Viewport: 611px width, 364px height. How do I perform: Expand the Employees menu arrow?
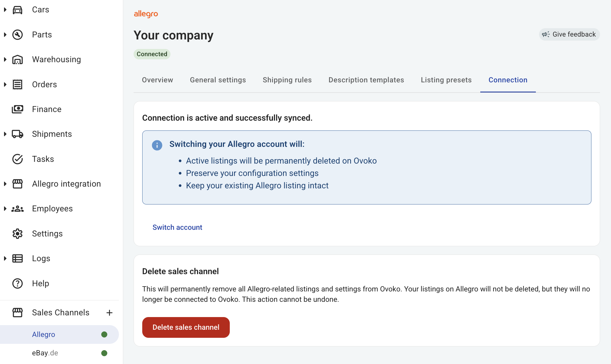point(5,209)
